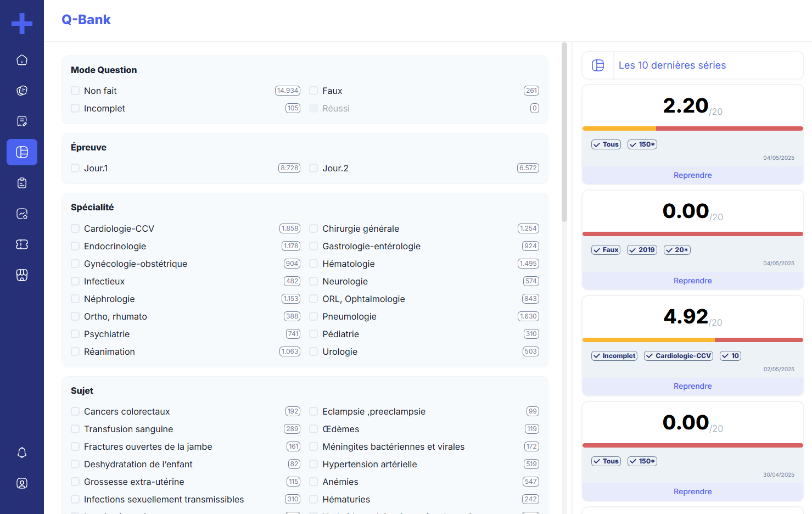Tick the Cardiologie-CCV specialty checkbox
This screenshot has height=514, width=812.
coord(75,228)
